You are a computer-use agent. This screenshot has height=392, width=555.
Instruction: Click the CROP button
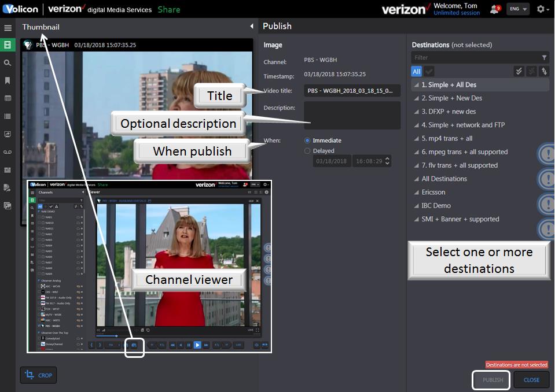coord(38,375)
